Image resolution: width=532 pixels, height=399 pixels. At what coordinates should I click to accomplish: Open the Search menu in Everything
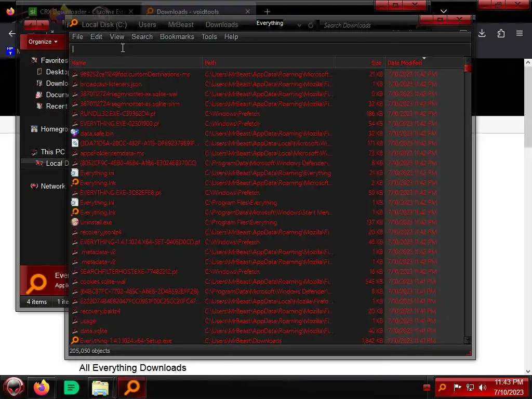[x=142, y=37]
